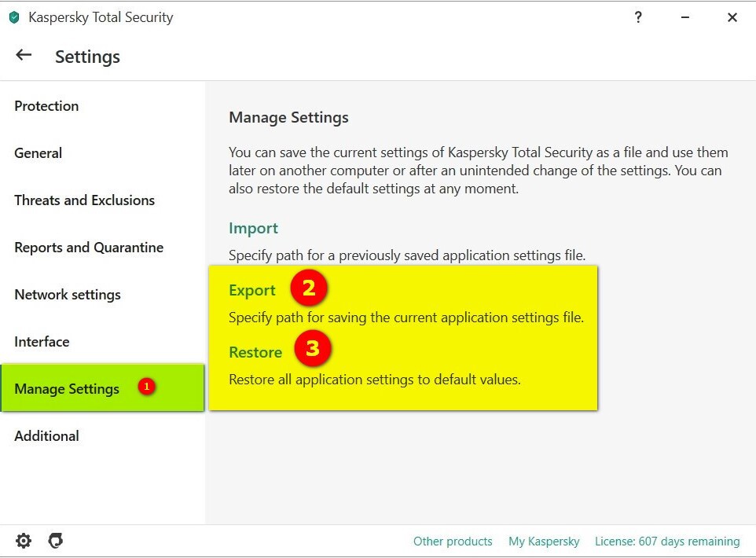The height and width of the screenshot is (558, 756).
Task: Click the License days remaining link
Action: pyautogui.click(x=667, y=541)
